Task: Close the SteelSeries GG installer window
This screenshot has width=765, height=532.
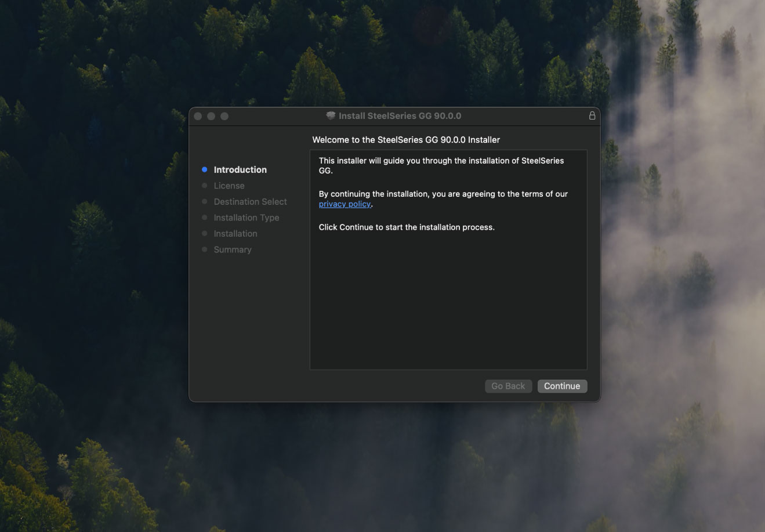Action: tap(198, 117)
